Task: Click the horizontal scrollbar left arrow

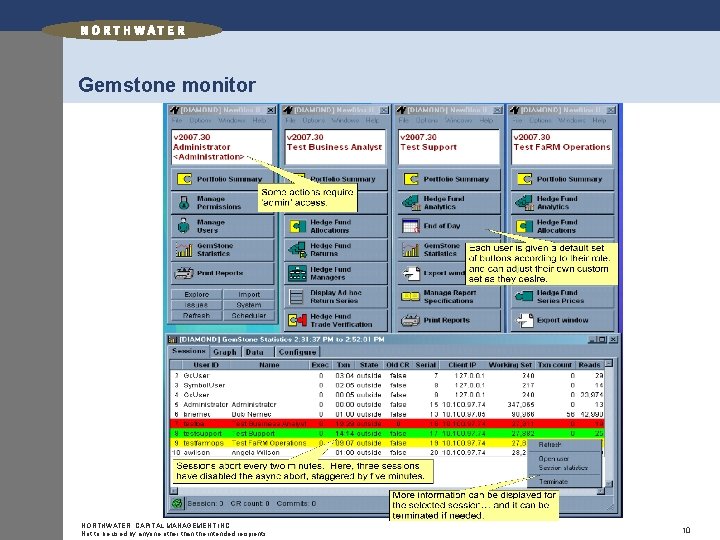Action: pyautogui.click(x=174, y=491)
